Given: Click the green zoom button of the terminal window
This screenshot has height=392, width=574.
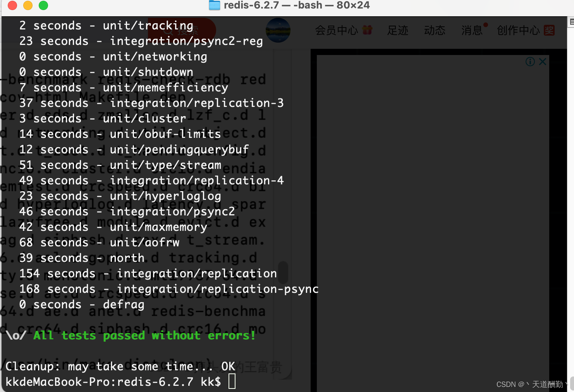Looking at the screenshot, I should click(43, 6).
